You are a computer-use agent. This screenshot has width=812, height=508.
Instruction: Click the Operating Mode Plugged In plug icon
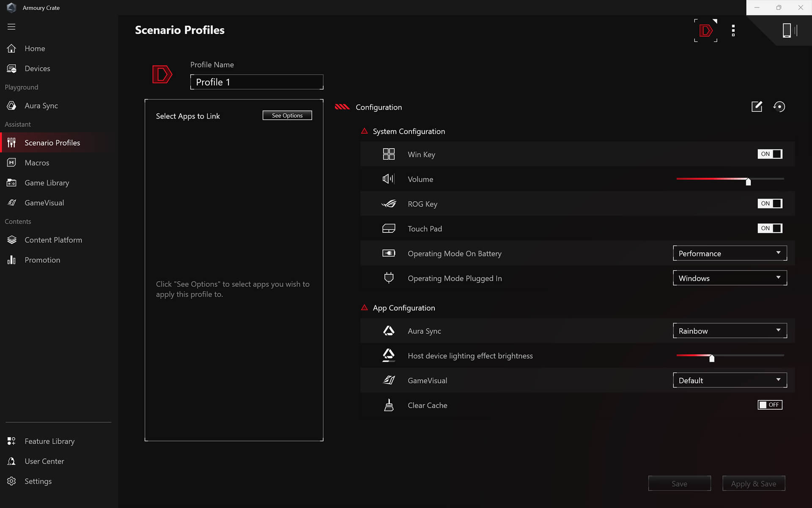point(389,278)
